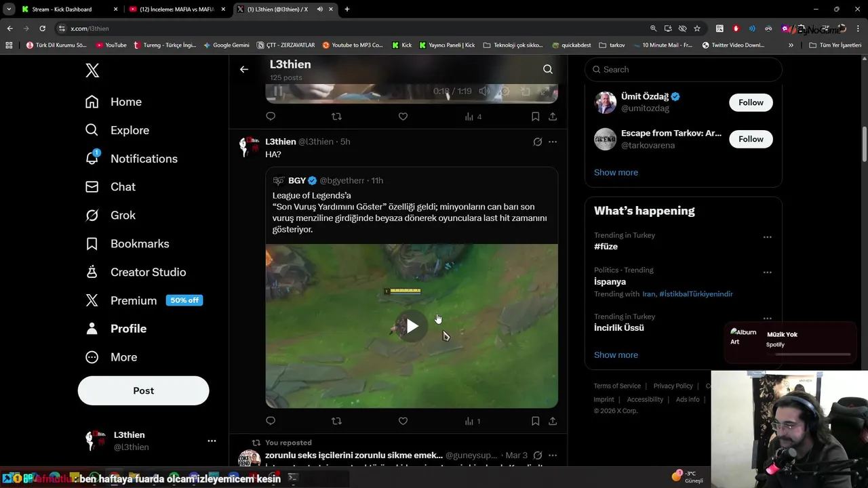The width and height of the screenshot is (868, 488).
Task: Open the Explore page
Action: click(x=117, y=130)
